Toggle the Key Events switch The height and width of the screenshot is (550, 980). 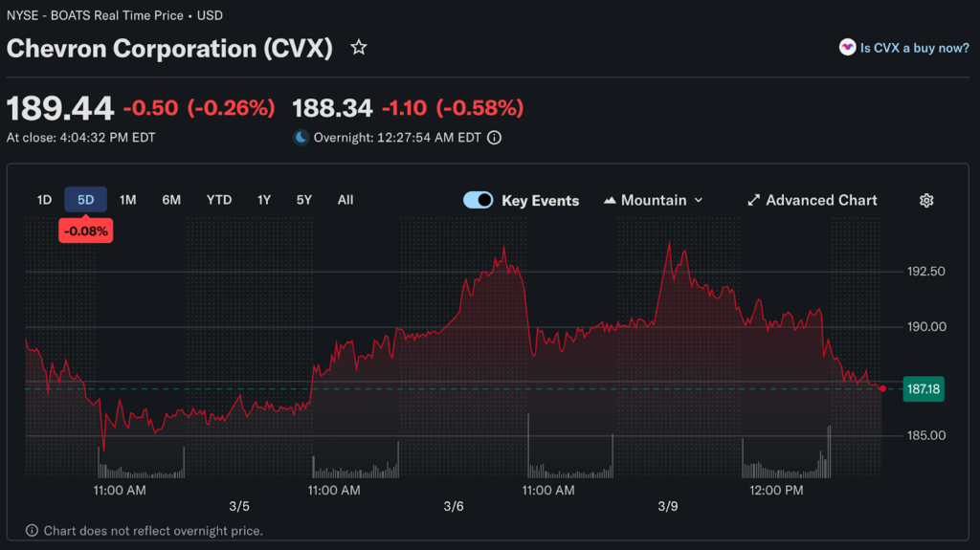pyautogui.click(x=479, y=200)
